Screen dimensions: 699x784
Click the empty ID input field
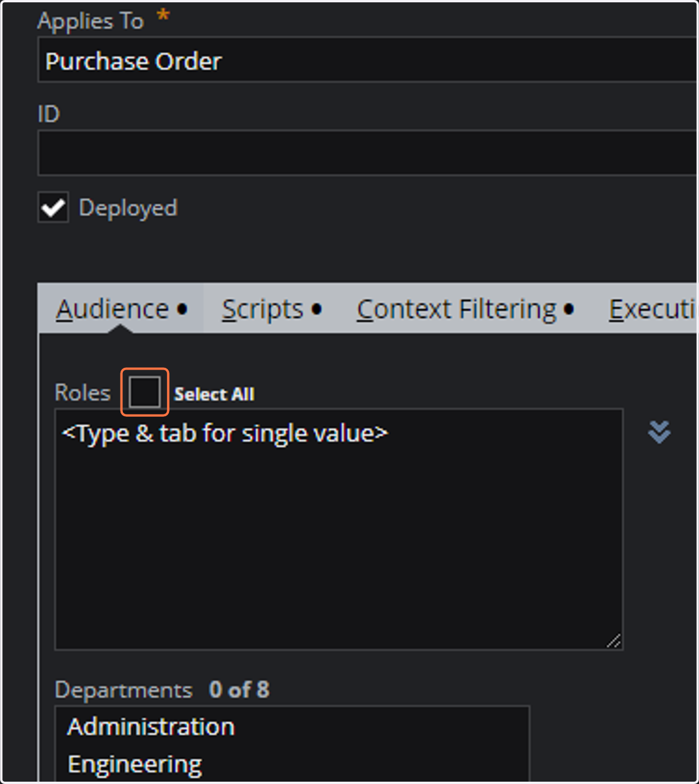[x=368, y=153]
